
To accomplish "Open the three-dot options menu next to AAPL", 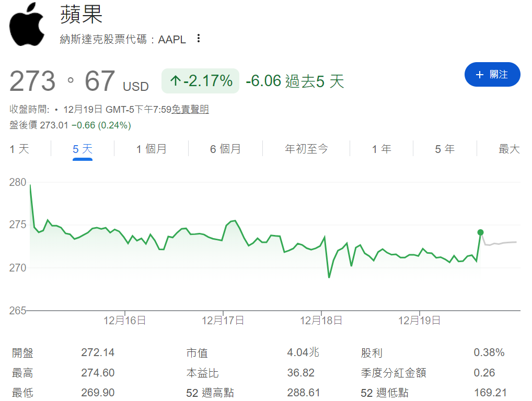I will coord(199,39).
